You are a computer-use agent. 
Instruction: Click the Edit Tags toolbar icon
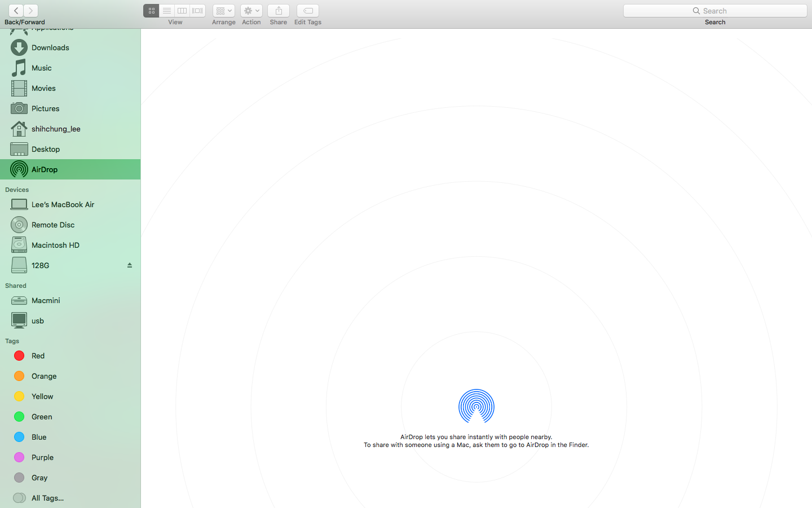pyautogui.click(x=307, y=10)
